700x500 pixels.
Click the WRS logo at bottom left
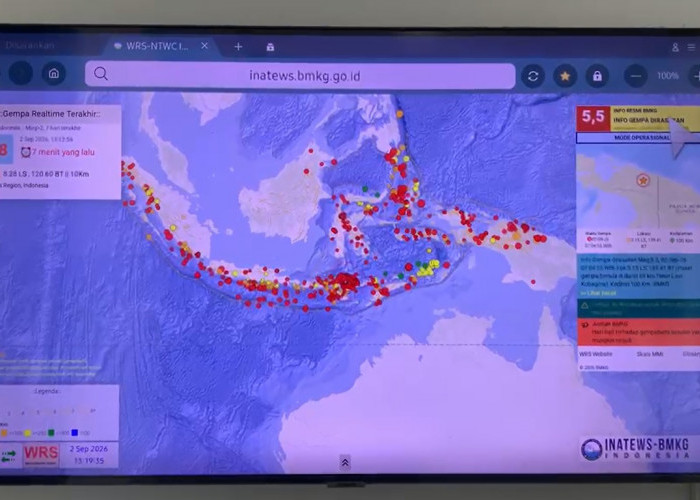click(x=41, y=454)
